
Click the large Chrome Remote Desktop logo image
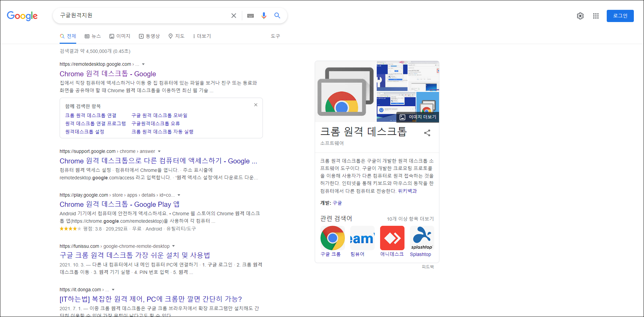pos(346,92)
